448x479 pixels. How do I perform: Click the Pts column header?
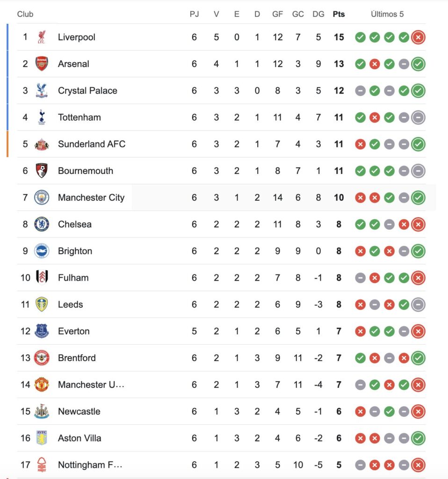coord(339,14)
